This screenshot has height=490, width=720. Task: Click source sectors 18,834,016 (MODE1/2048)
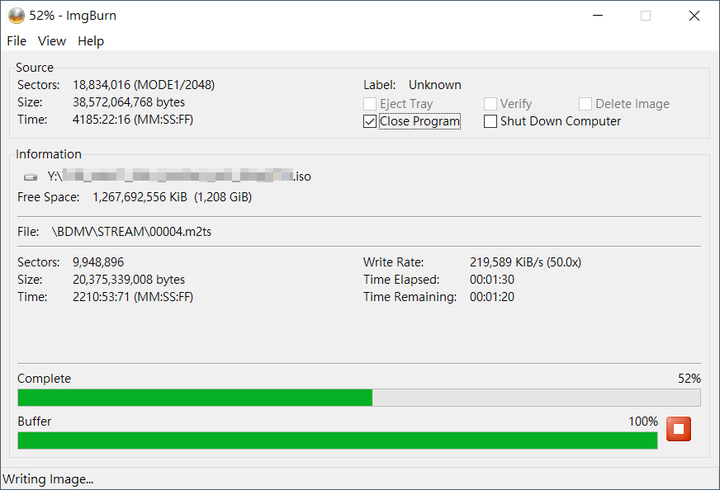(144, 85)
